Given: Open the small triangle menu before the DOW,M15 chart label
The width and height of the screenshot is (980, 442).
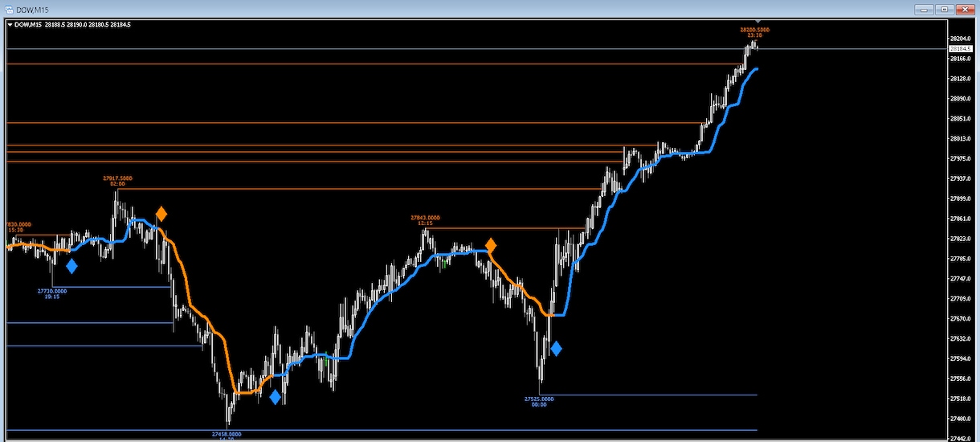Looking at the screenshot, I should click(x=10, y=25).
